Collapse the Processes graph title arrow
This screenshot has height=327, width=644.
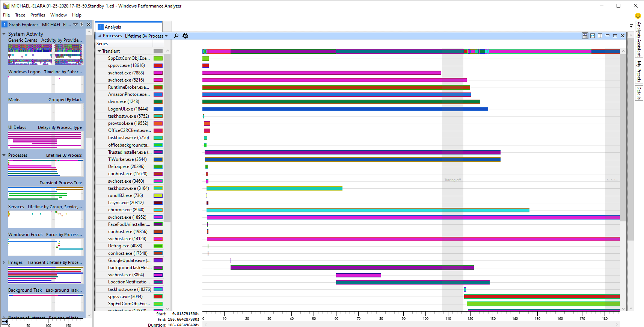coord(100,36)
